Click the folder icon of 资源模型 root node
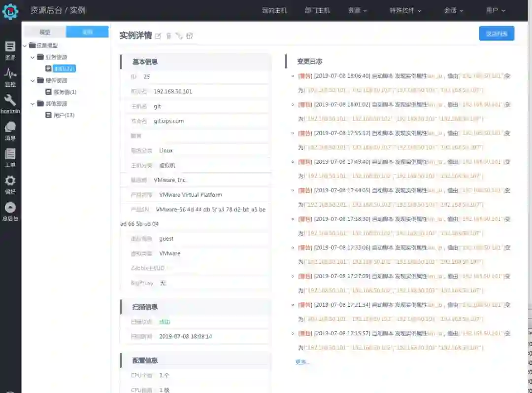 coord(32,45)
